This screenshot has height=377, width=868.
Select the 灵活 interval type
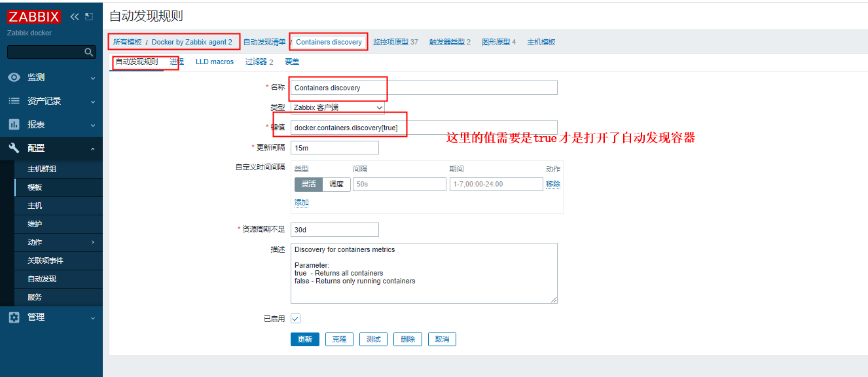[x=308, y=184]
